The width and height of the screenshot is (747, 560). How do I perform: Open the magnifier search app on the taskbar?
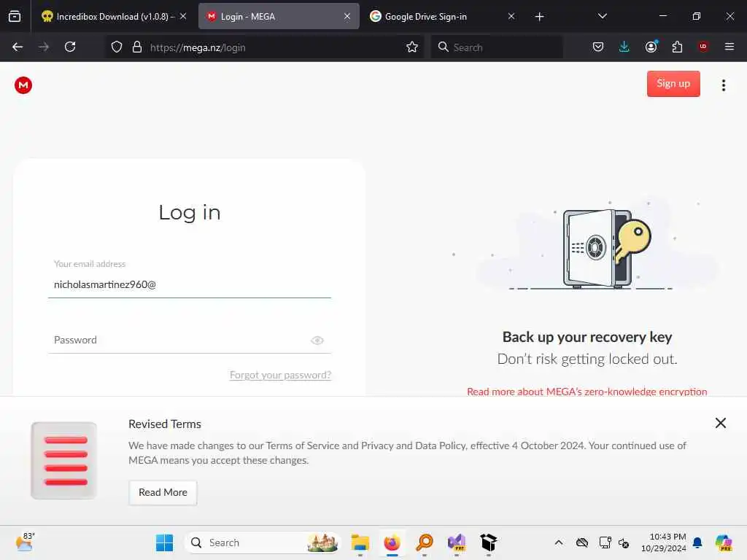click(424, 542)
